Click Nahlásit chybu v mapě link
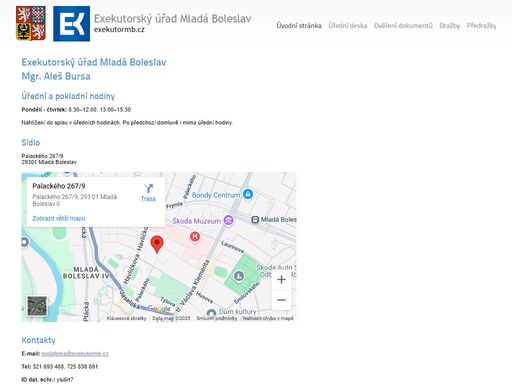512x384 pixels. [x=268, y=318]
